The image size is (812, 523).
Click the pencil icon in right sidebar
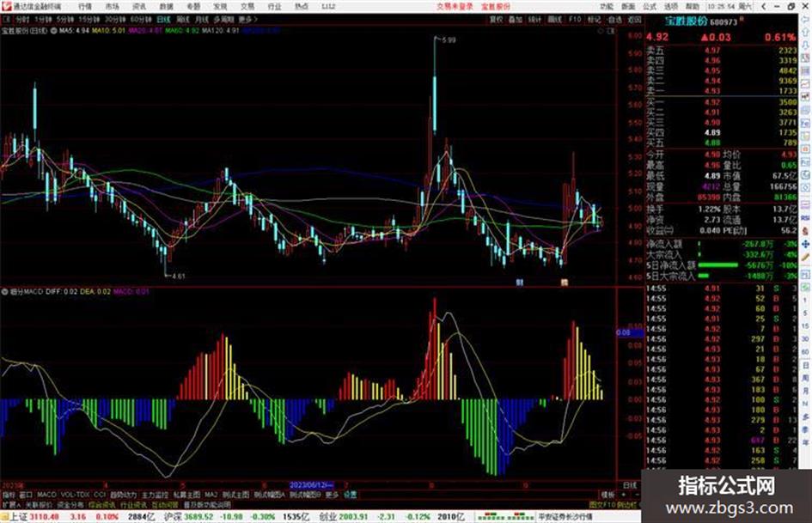805,257
